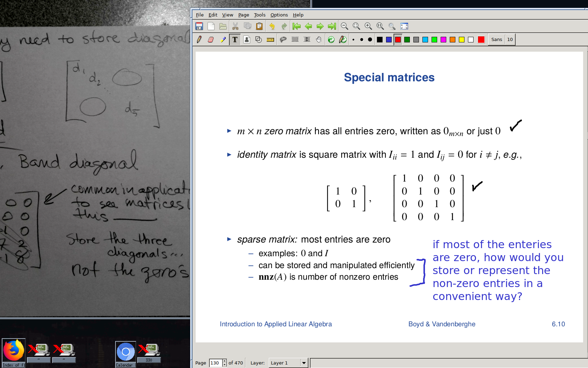
Task: Click the Undo arrow
Action: click(x=272, y=26)
